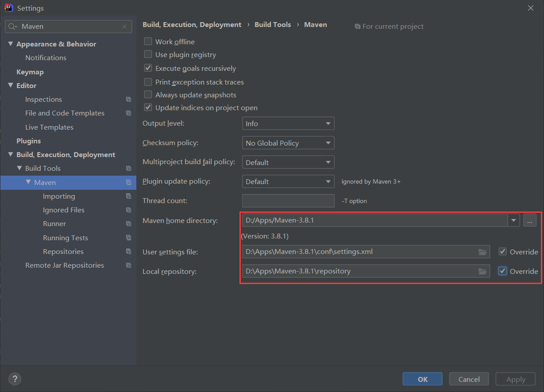The image size is (544, 392).
Task: Select Remote Jar Repositories in tree
Action: 65,265
